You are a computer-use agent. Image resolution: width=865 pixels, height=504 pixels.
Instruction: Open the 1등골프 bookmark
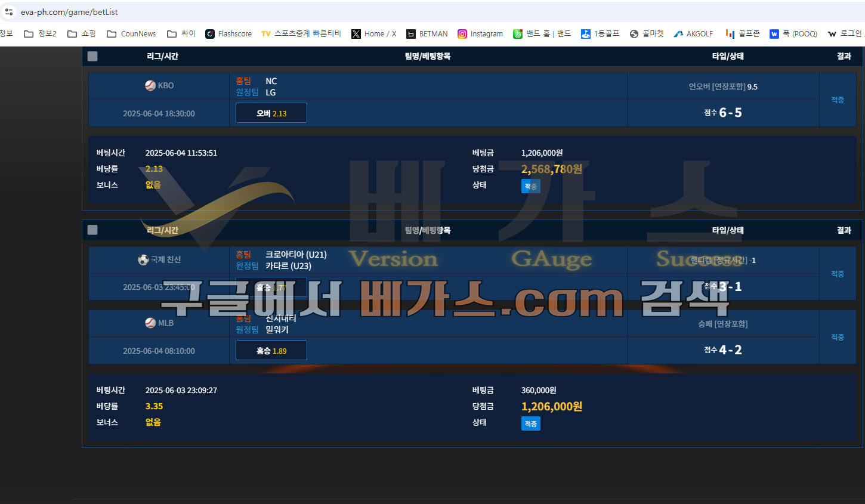coord(601,34)
